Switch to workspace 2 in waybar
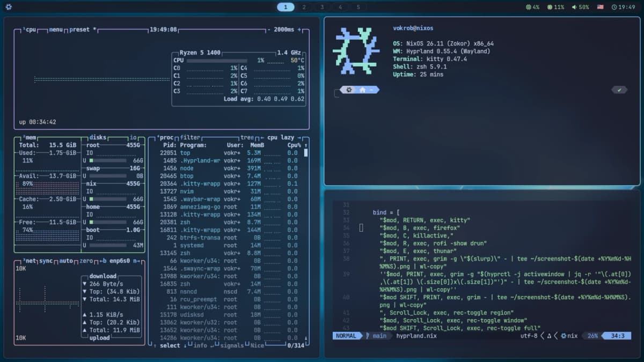 pos(304,7)
